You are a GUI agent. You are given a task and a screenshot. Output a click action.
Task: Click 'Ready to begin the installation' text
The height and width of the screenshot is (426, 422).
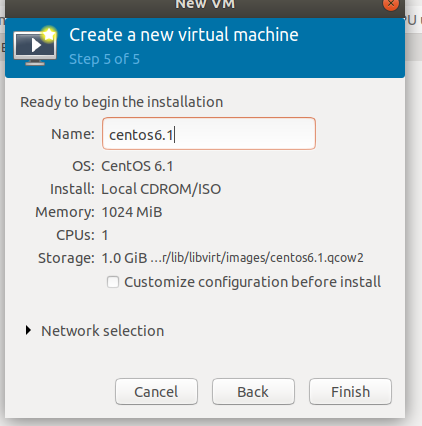[122, 102]
